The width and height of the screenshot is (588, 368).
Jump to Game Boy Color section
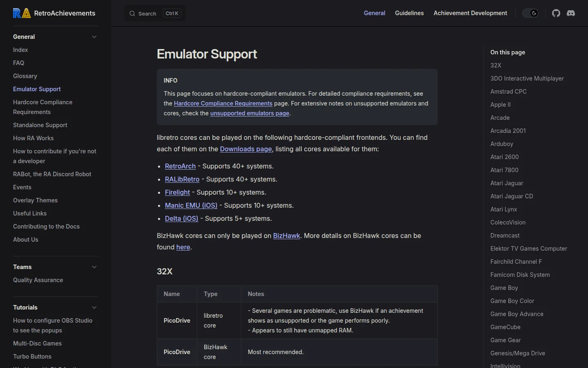click(512, 301)
